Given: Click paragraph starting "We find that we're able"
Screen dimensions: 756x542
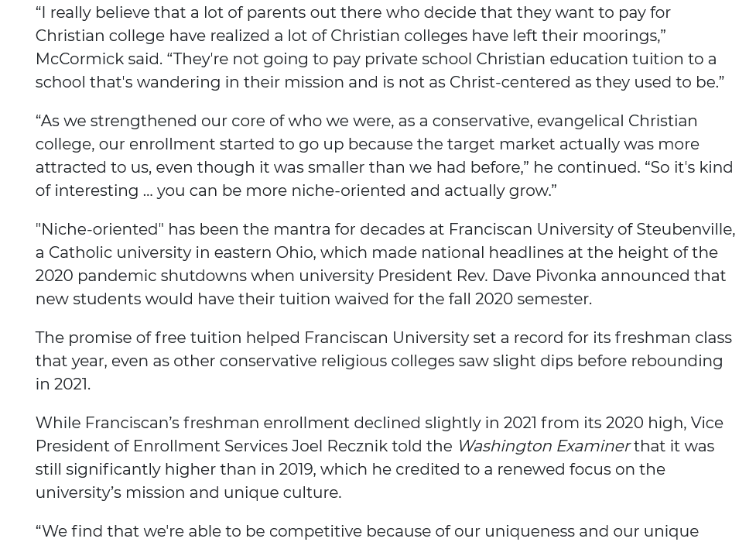Looking at the screenshot, I should tap(367, 531).
